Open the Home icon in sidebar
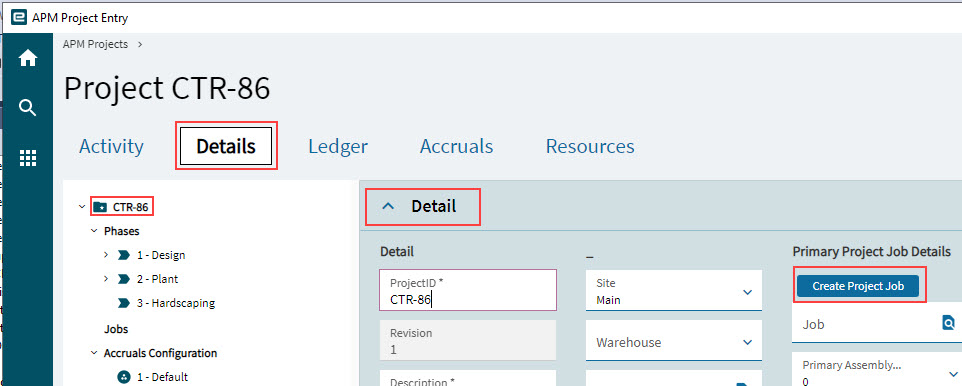962x386 pixels. [28, 58]
